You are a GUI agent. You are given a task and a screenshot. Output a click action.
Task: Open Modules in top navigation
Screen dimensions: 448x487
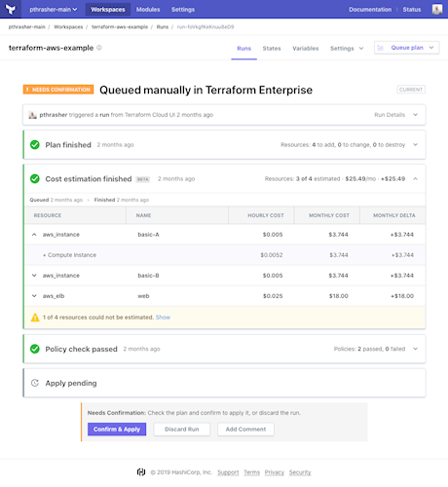coord(148,10)
